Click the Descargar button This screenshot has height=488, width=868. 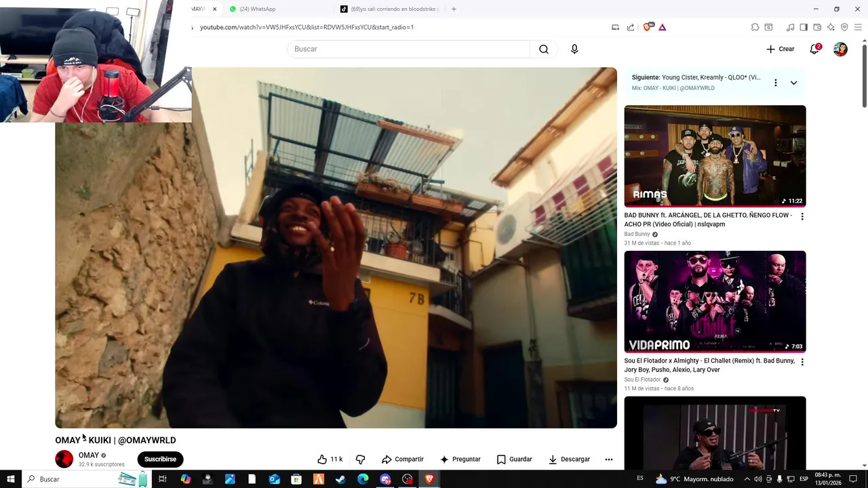point(569,459)
